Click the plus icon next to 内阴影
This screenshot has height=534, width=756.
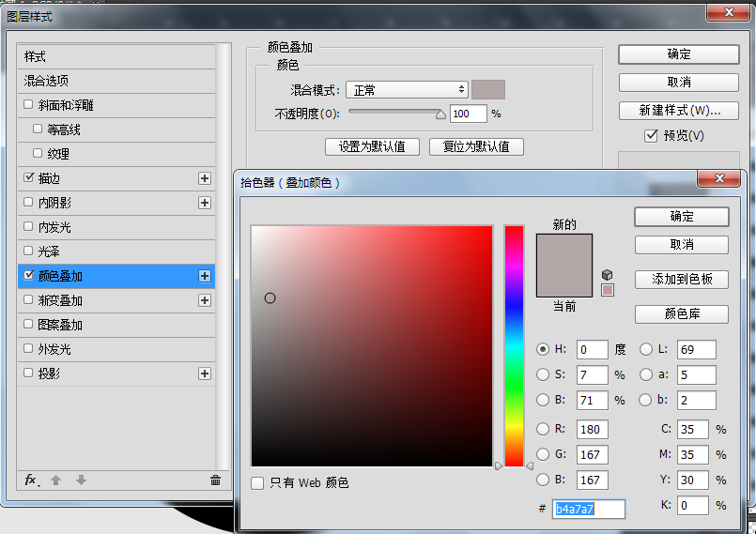(x=205, y=203)
